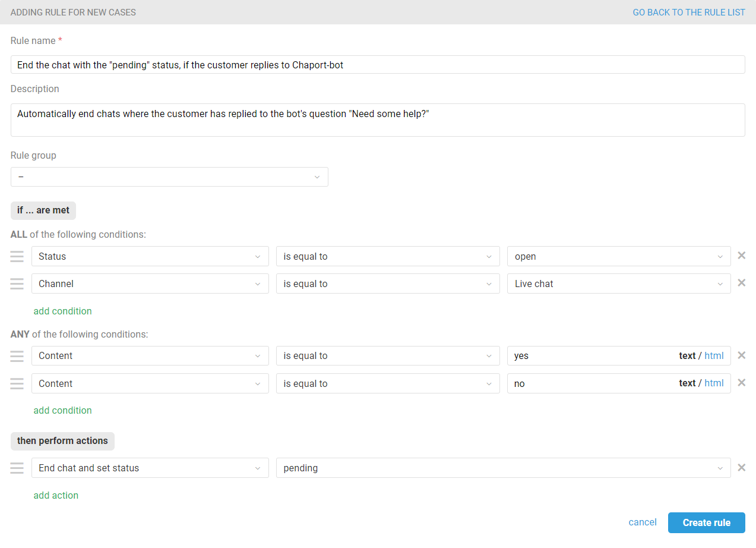
Task: Open Content field dropdown in 'yes' row
Action: point(150,356)
